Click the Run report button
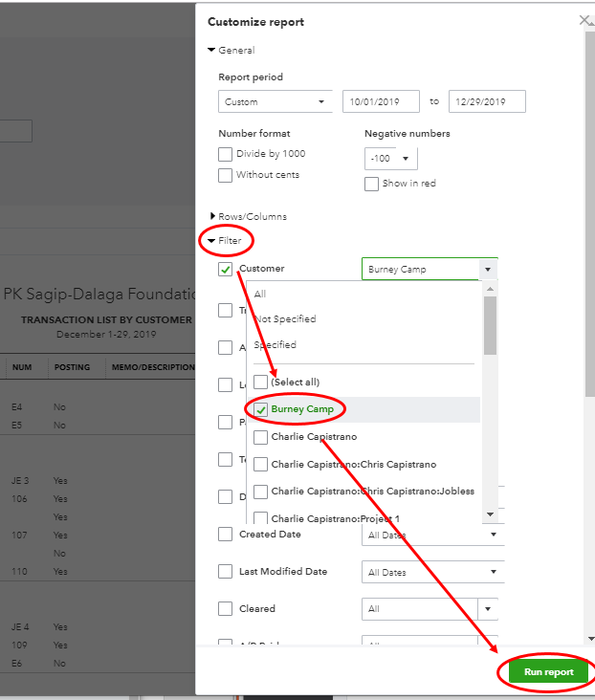This screenshot has width=595, height=700. point(548,672)
